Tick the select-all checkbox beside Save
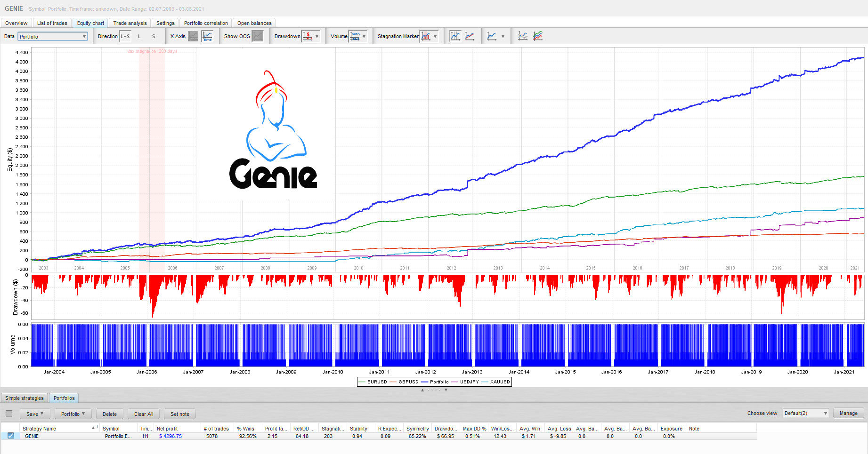 click(9, 414)
